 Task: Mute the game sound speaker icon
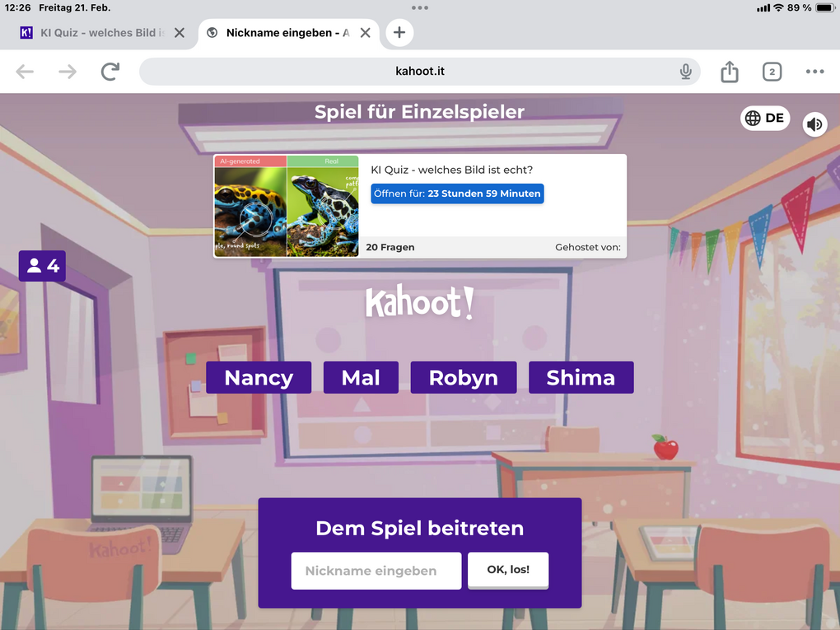coord(814,124)
